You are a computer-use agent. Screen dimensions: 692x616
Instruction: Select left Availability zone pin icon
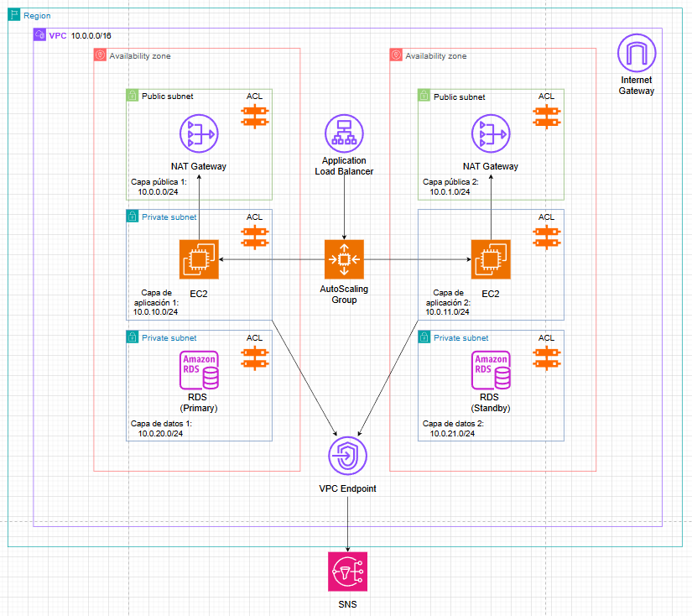(100, 55)
